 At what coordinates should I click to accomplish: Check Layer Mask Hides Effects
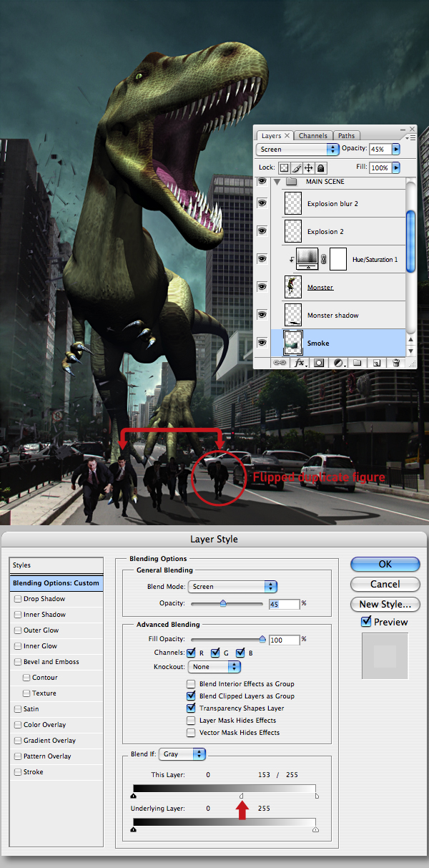click(191, 721)
